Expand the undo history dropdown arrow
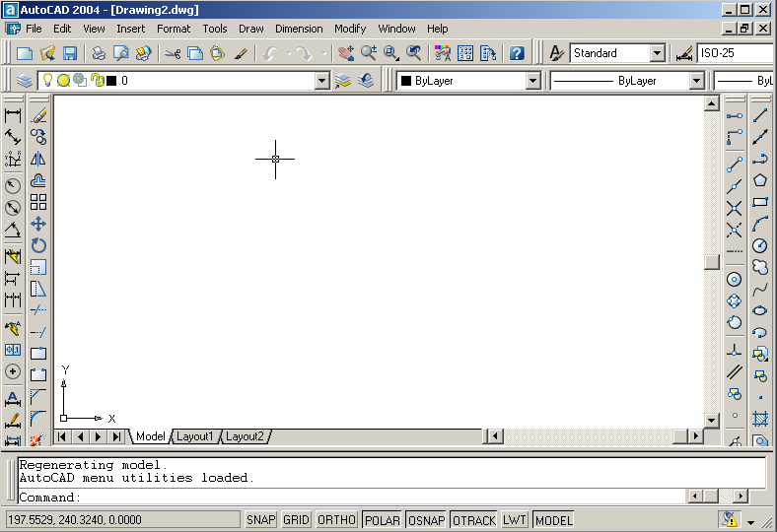 [288, 53]
